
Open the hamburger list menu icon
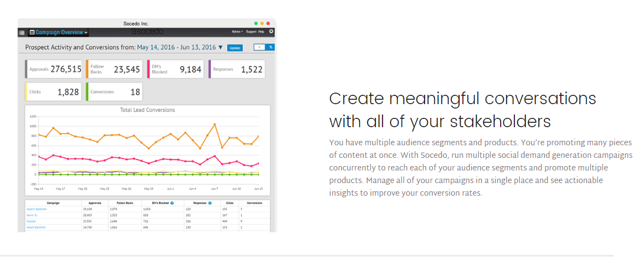click(x=22, y=32)
